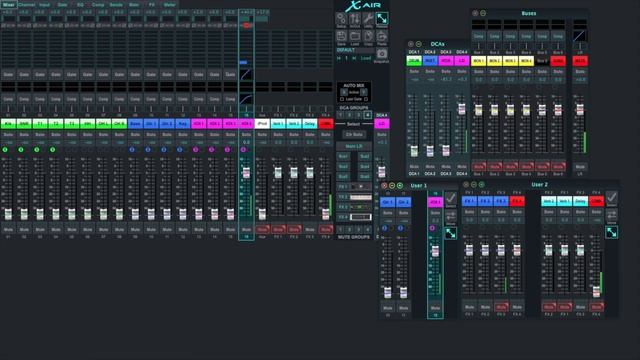Select the Delay channel label in main mixer

tap(310, 123)
